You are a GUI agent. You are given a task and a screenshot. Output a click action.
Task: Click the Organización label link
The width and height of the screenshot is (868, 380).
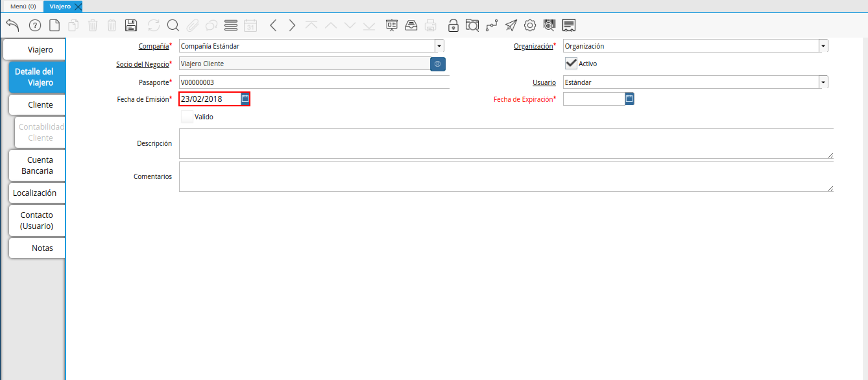(x=533, y=46)
